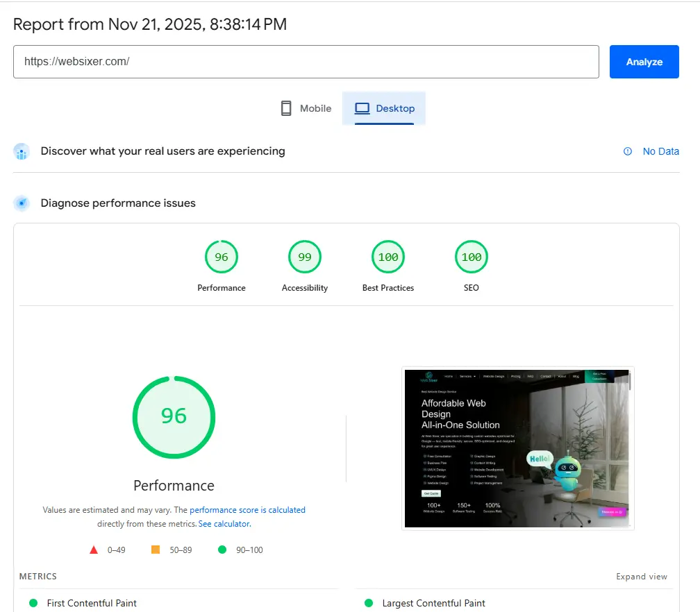Click the URL input field
This screenshot has height=612, width=700.
point(306,62)
